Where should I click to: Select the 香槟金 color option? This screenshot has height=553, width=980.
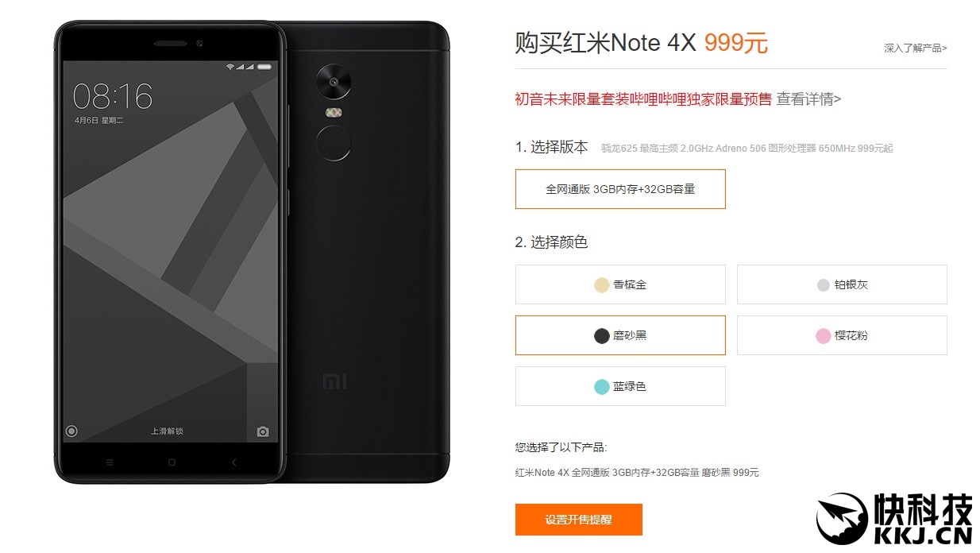pyautogui.click(x=620, y=284)
